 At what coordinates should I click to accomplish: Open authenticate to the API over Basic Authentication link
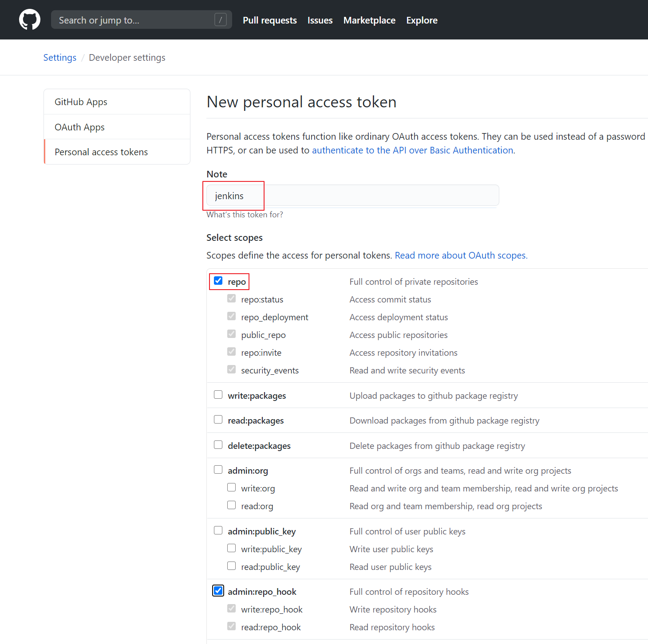(x=413, y=150)
